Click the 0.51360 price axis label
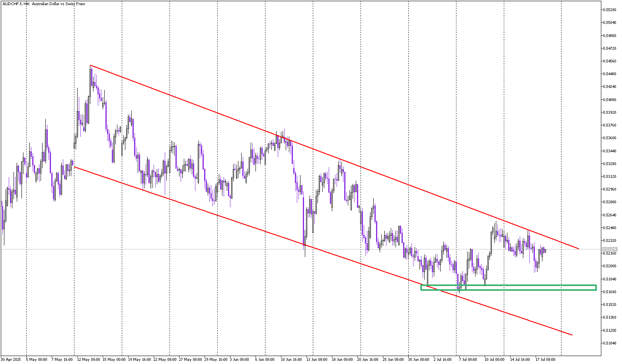The image size is (622, 364). pyautogui.click(x=610, y=317)
